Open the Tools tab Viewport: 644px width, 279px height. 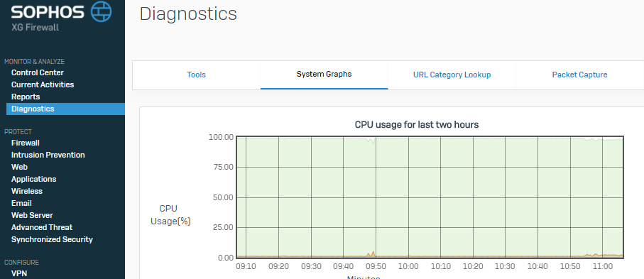(x=196, y=75)
